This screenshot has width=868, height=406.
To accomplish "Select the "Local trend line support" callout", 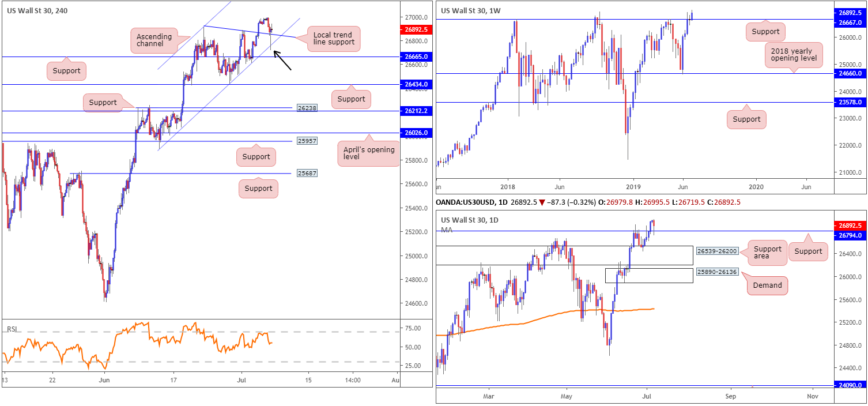I will point(333,39).
